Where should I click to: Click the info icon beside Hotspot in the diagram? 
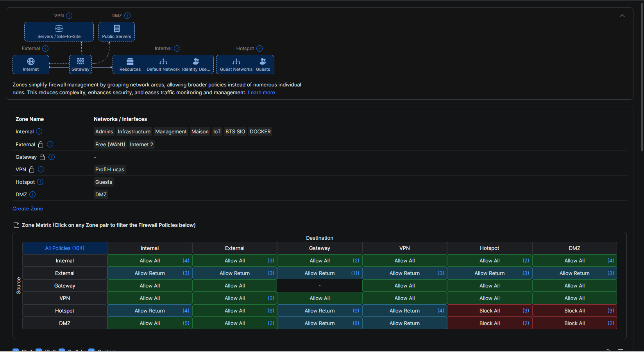(x=259, y=48)
